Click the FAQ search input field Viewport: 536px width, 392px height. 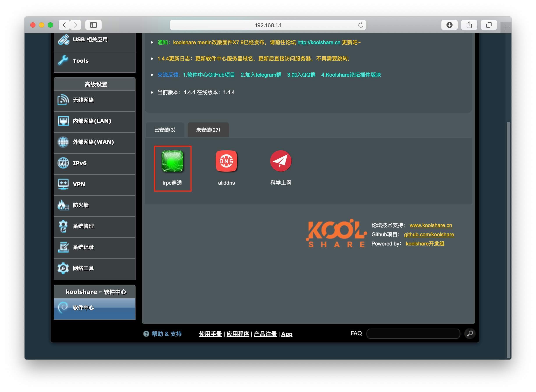click(413, 334)
